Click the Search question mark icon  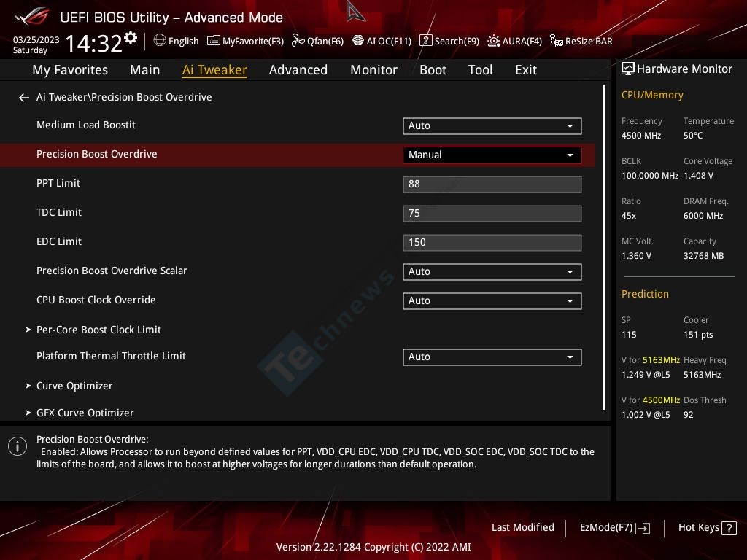(425, 41)
